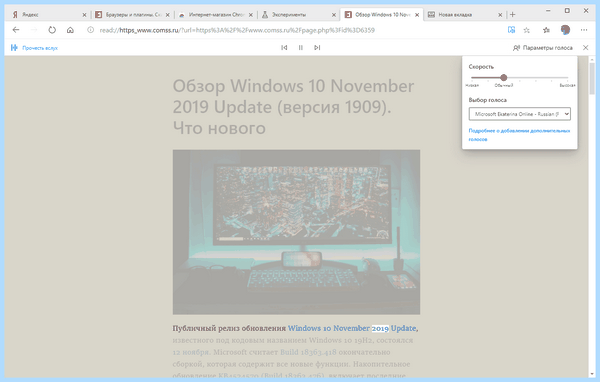
Task: Close the Интернет-магазин Chrome tab
Action: 251,15
